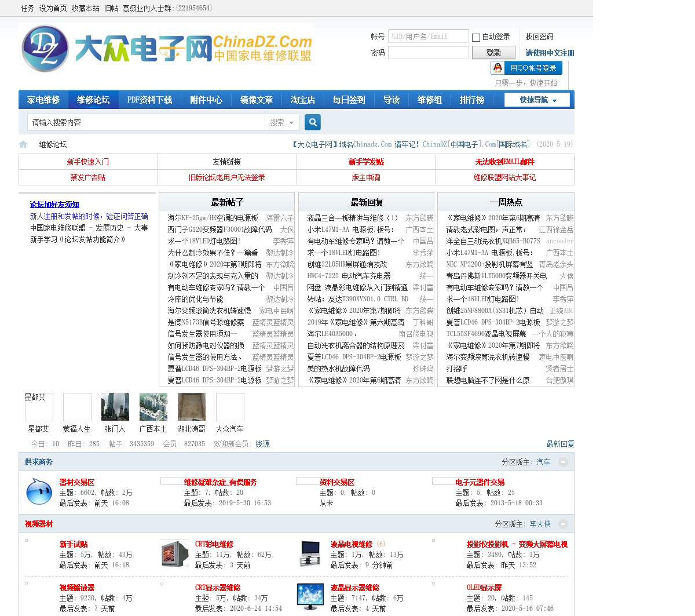Open the 找回密码 link

tap(539, 37)
